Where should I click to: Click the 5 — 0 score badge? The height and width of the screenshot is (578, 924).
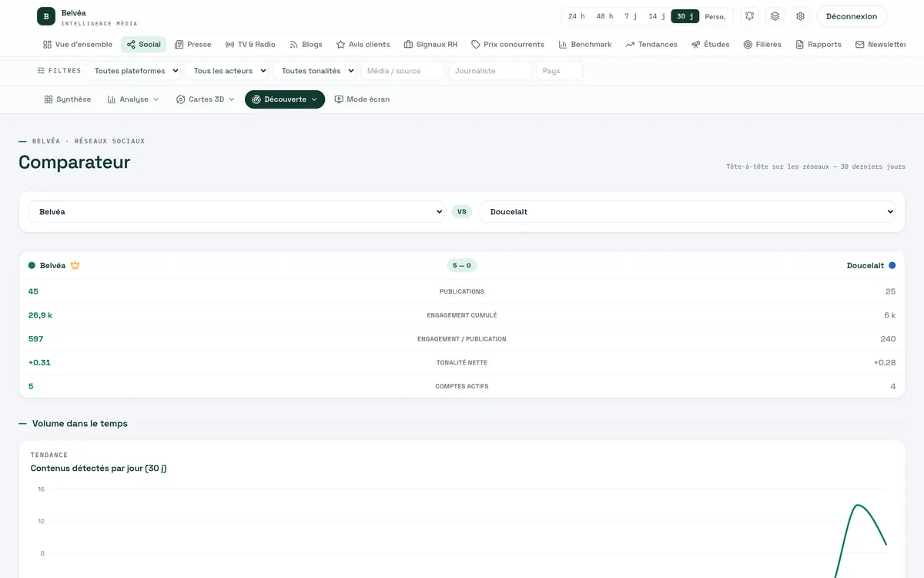[x=462, y=265]
